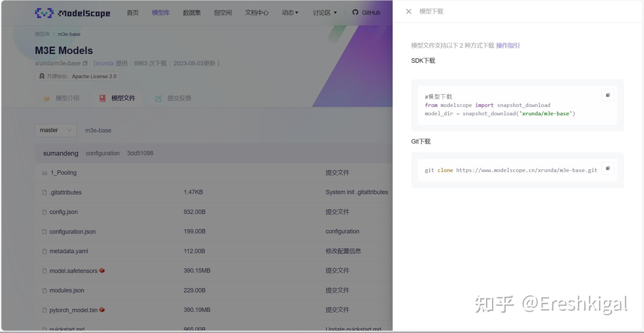Image resolution: width=644 pixels, height=333 pixels.
Task: Click the pickle warning icon on pytorch_model.bin
Action: pos(102,310)
